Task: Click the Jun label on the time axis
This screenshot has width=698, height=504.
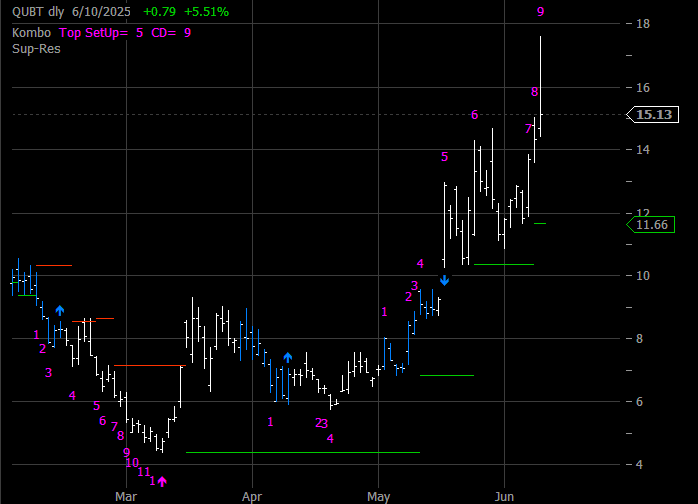Action: click(x=504, y=496)
